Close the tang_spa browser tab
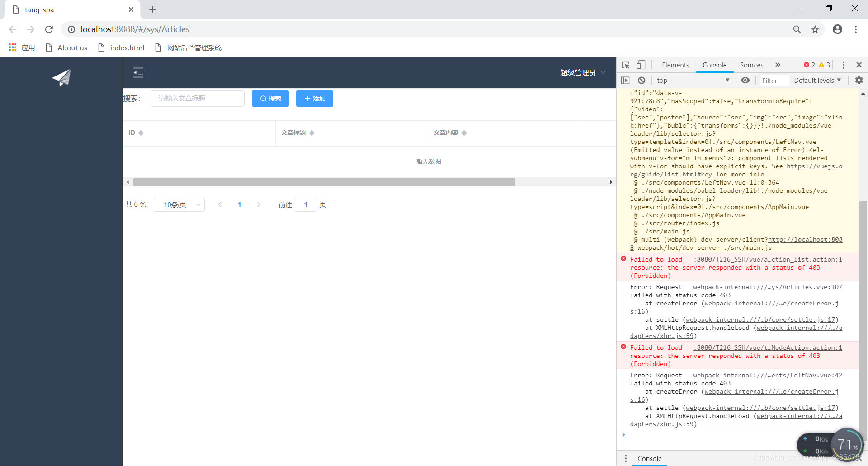Viewport: 868px width, 466px height. point(131,10)
